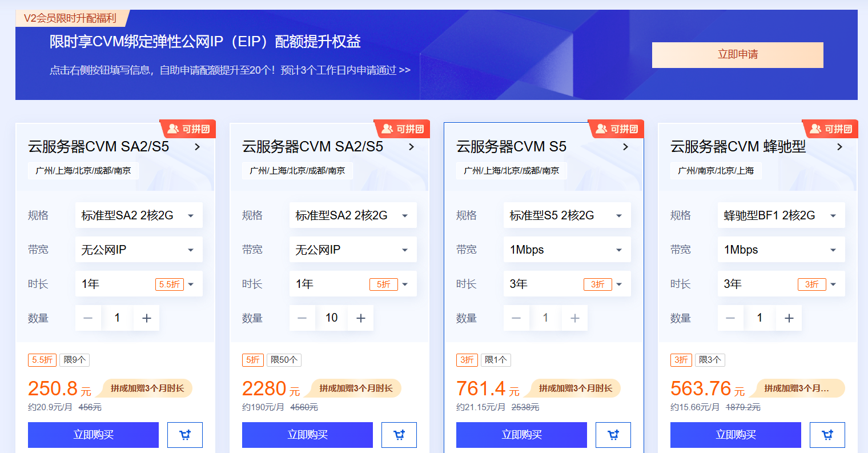Open 带宽 1Mbps dropdown on 蜂驰型 card

781,250
